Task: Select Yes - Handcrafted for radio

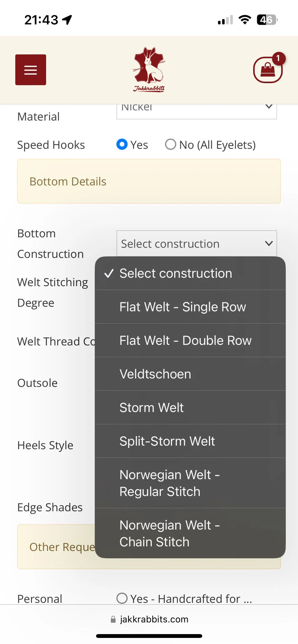Action: coord(122,598)
